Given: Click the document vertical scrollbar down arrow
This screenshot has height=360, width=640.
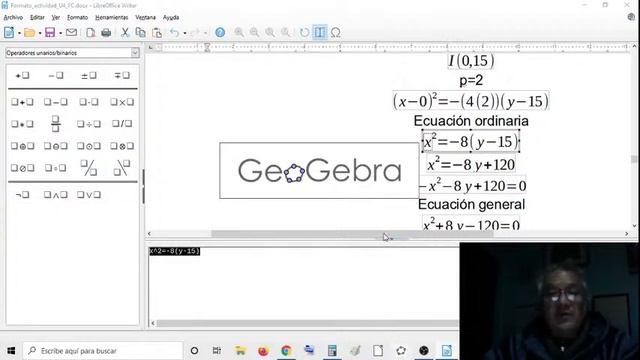Looking at the screenshot, I should click(x=634, y=226).
